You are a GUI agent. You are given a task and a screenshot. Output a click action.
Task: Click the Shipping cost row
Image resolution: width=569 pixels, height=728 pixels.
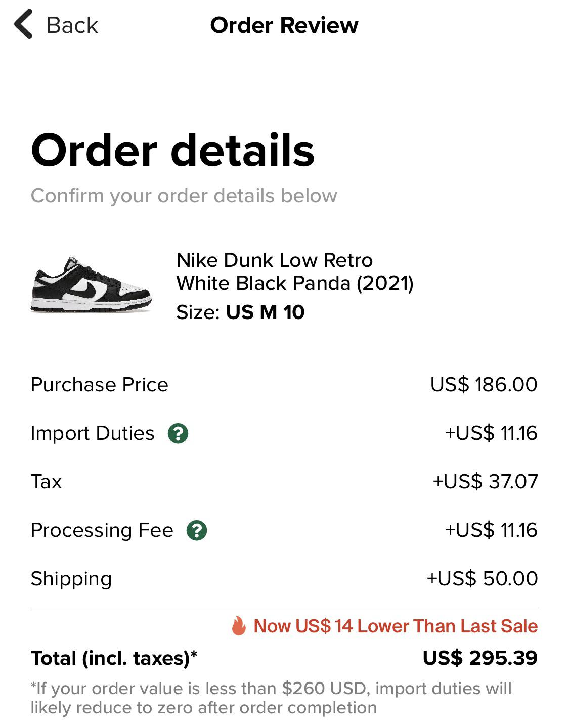71,579
